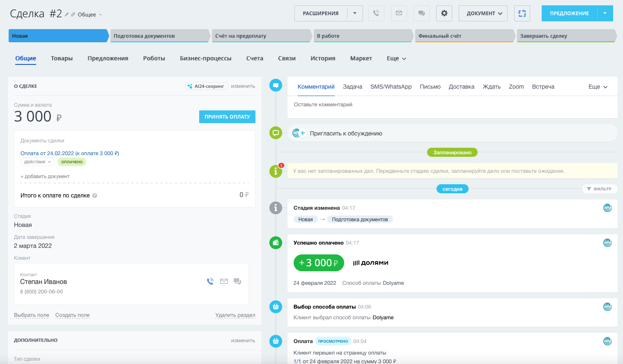Click author avatar on Стадия изменена entry
Image resolution: width=623 pixels, height=364 pixels.
click(607, 208)
